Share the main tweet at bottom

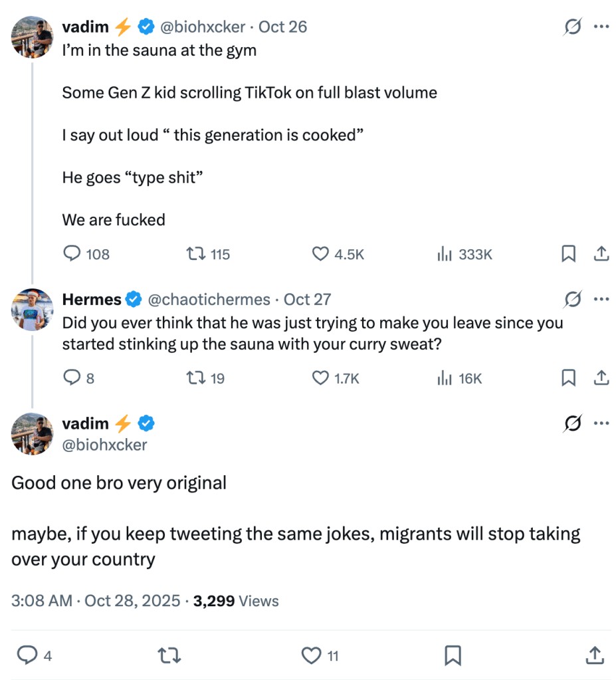coord(595,656)
